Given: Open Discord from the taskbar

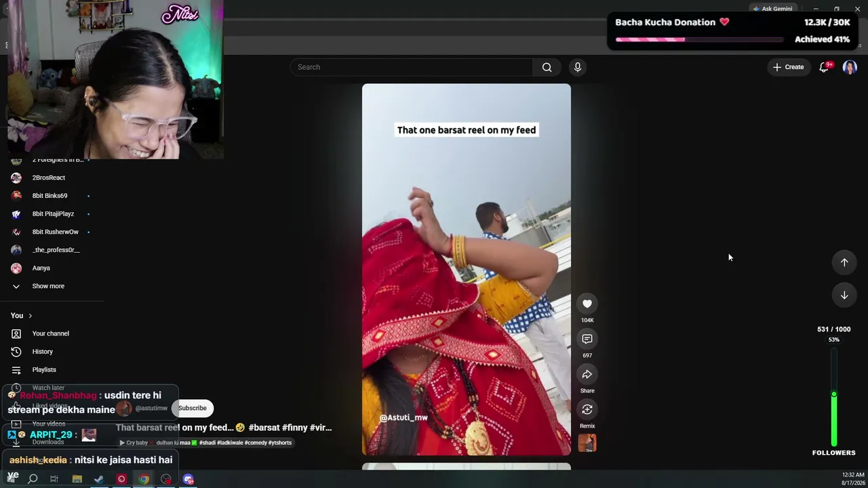Looking at the screenshot, I should (x=189, y=479).
